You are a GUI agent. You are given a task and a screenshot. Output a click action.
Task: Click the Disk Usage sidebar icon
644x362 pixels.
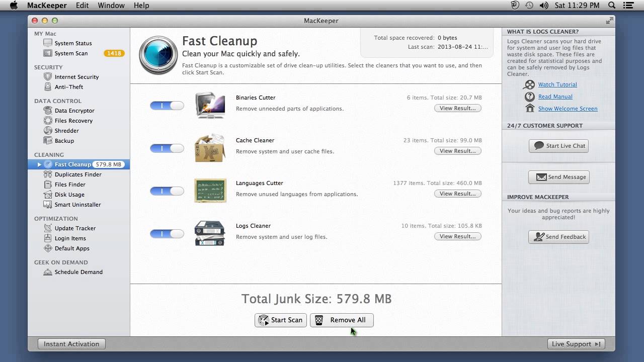(x=48, y=195)
